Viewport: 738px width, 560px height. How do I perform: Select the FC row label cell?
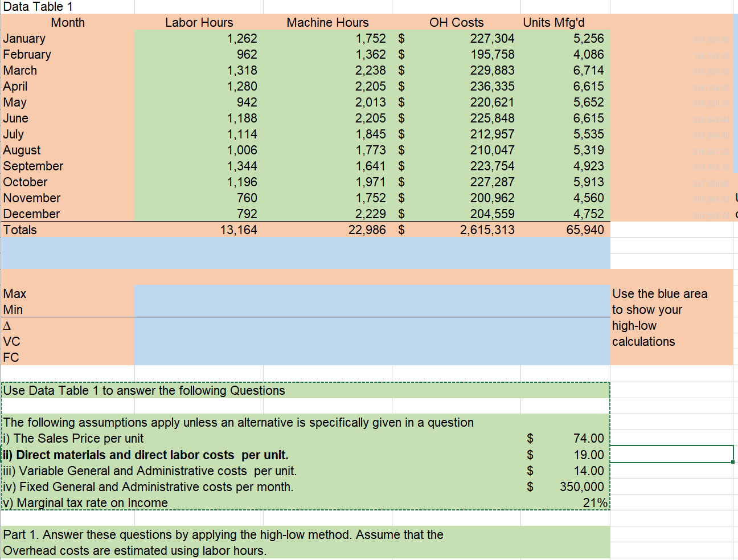(11, 357)
